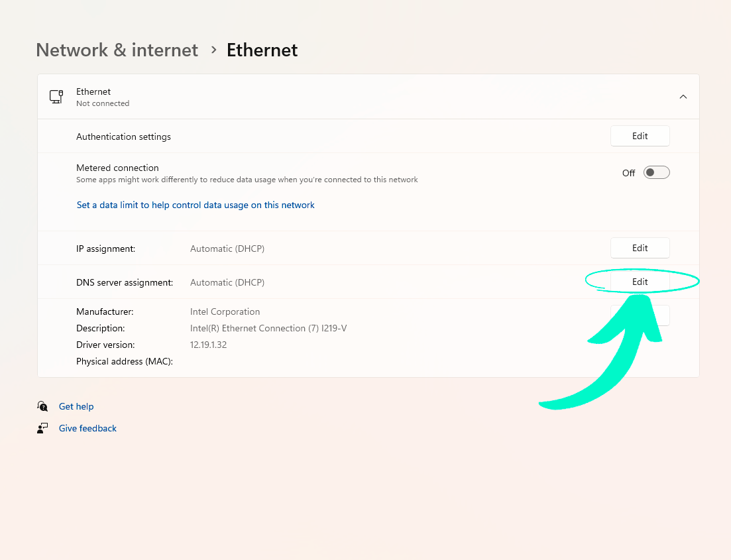Toggle the Metered connection switch

pyautogui.click(x=656, y=172)
